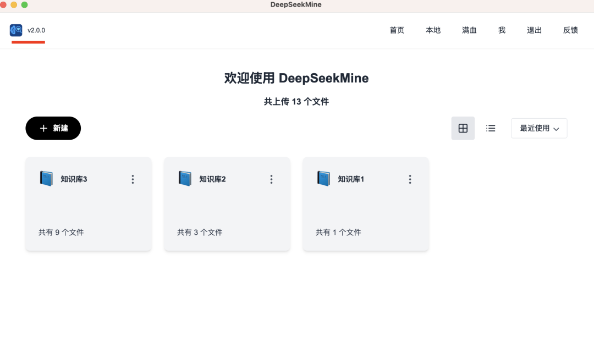Open more options for 知识库2
The image size is (594, 364).
click(x=271, y=179)
